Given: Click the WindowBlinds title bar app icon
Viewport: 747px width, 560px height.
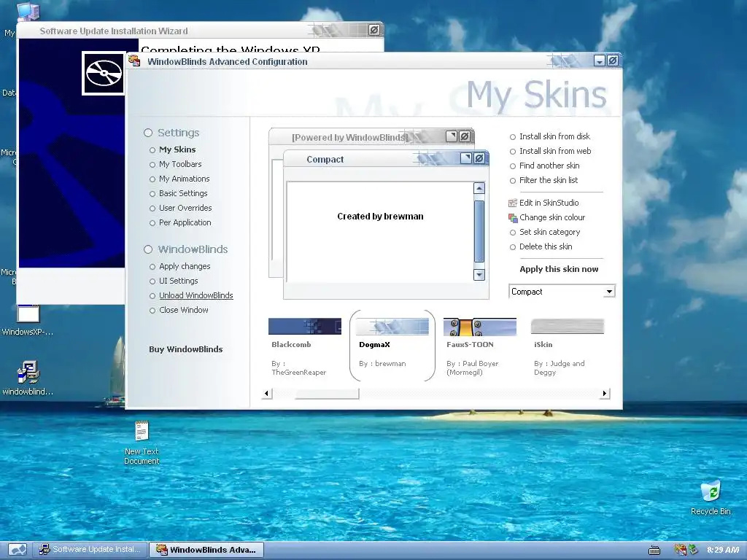Looking at the screenshot, I should [x=134, y=61].
